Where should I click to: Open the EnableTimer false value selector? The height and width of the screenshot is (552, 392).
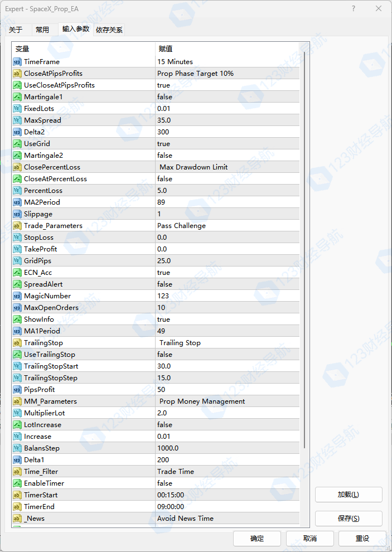click(x=227, y=483)
